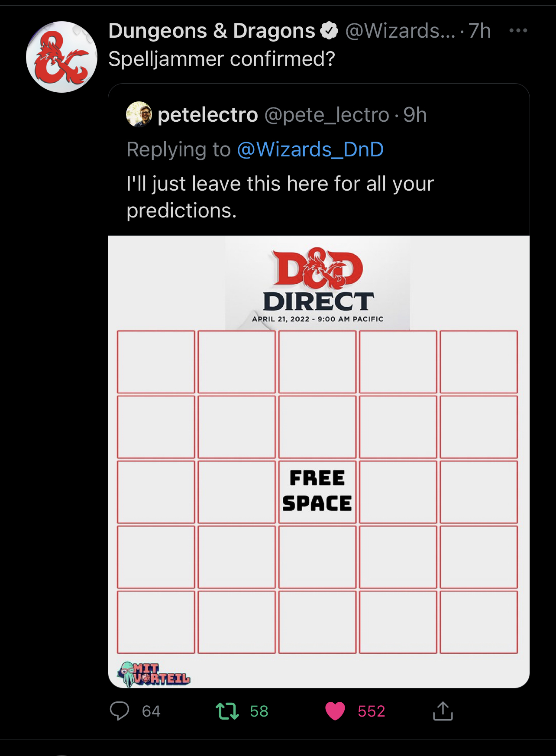The height and width of the screenshot is (756, 556).
Task: View the 58 retweets count
Action: tap(259, 711)
